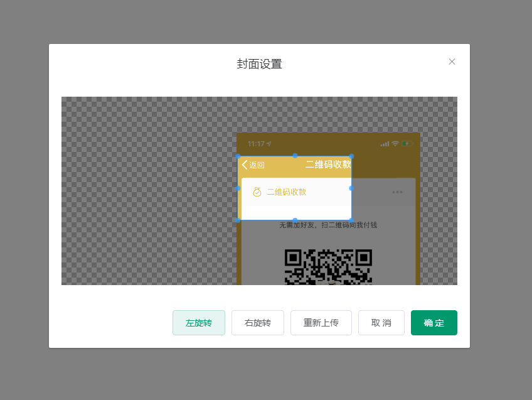Select the top-left crop handle
532x400 pixels.
238,156
